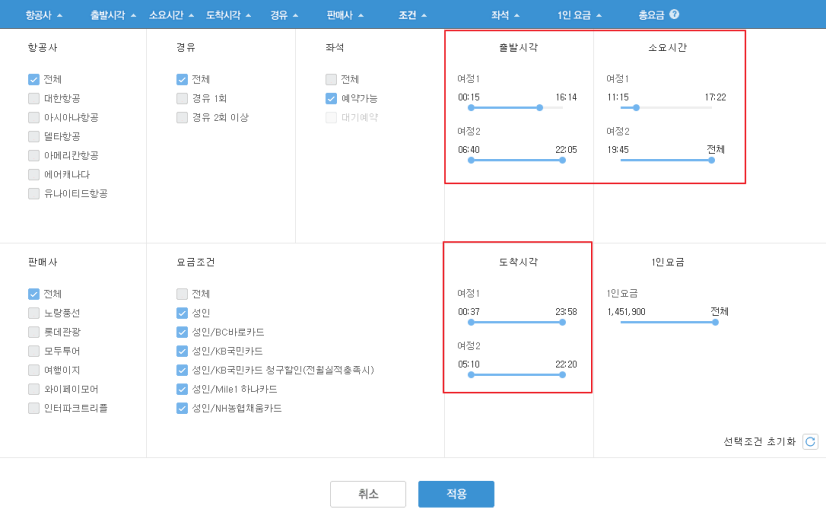This screenshot has height=509, width=826.
Task: Sort by 출발시각 column header
Action: click(113, 15)
